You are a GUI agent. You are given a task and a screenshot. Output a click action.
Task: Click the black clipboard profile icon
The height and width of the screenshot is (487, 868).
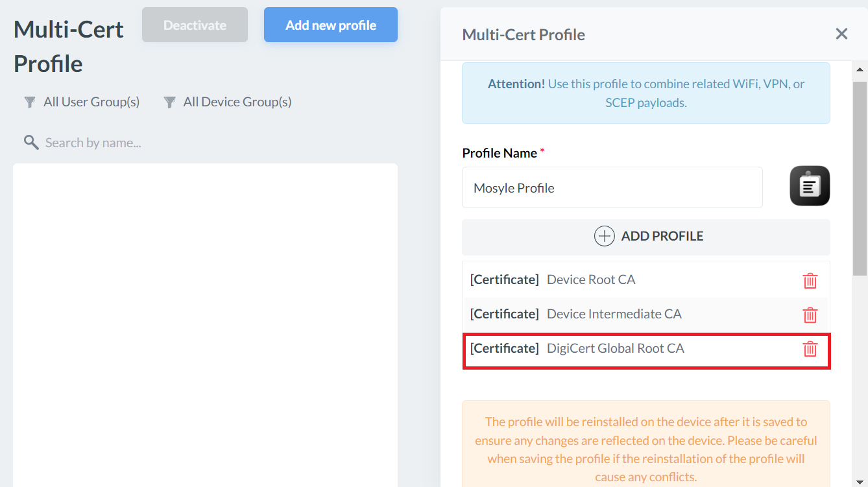tap(810, 186)
